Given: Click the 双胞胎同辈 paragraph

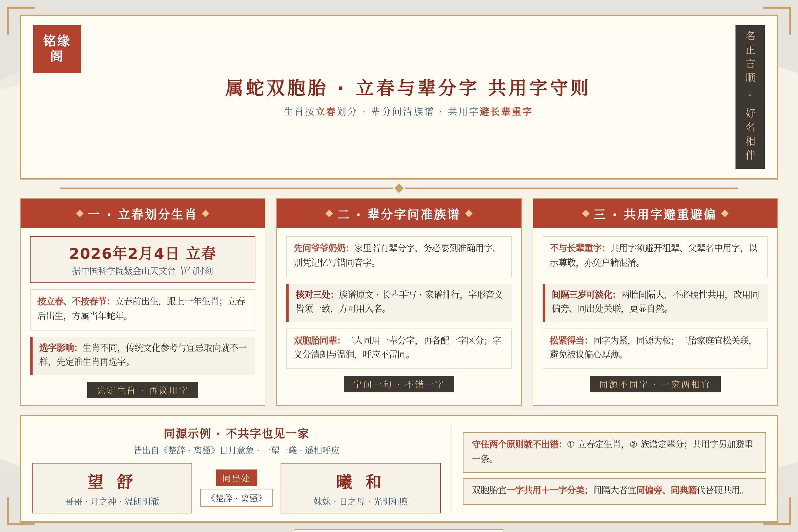Looking at the screenshot, I should (399, 348).
